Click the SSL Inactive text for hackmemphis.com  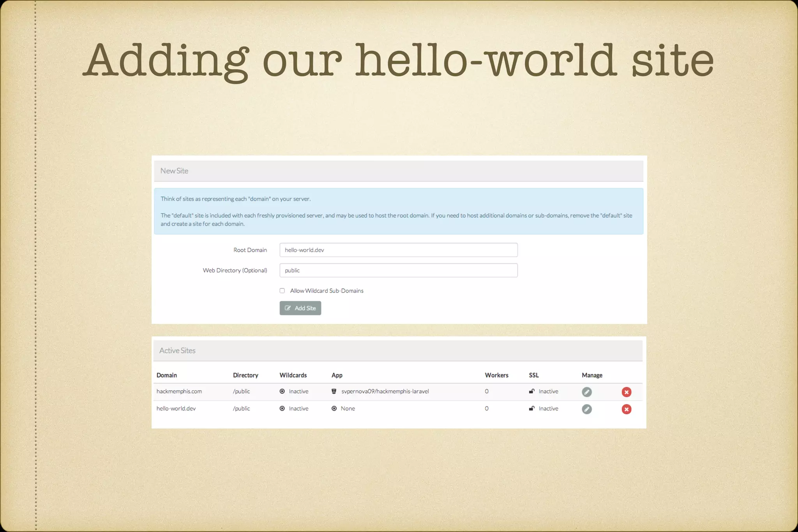pyautogui.click(x=548, y=391)
